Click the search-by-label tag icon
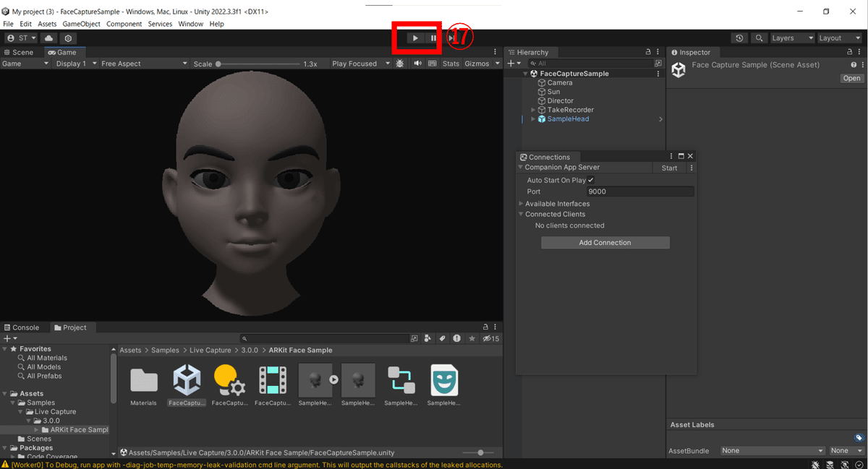The height and width of the screenshot is (469, 868). (x=443, y=338)
